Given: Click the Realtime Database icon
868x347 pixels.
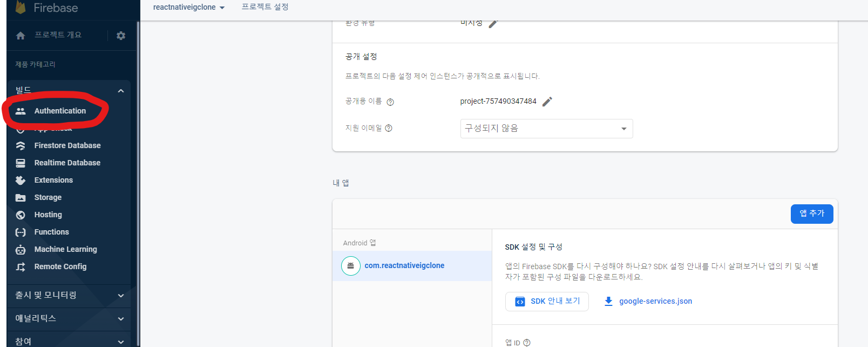Looking at the screenshot, I should (x=21, y=163).
